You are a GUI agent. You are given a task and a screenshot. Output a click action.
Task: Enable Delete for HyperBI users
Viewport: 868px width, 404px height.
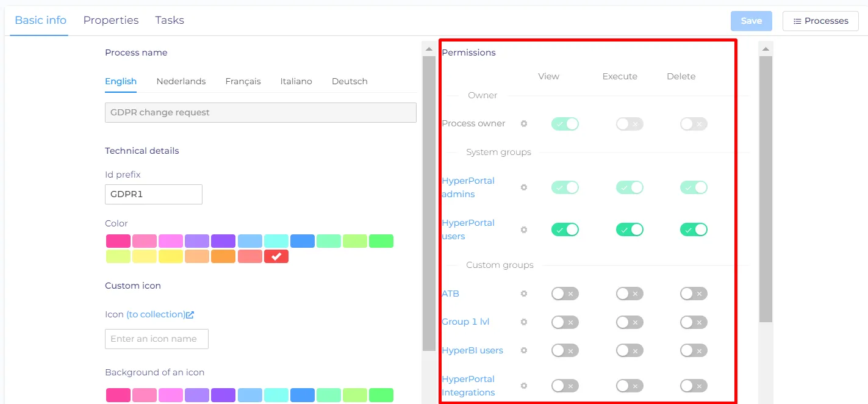[x=694, y=350]
